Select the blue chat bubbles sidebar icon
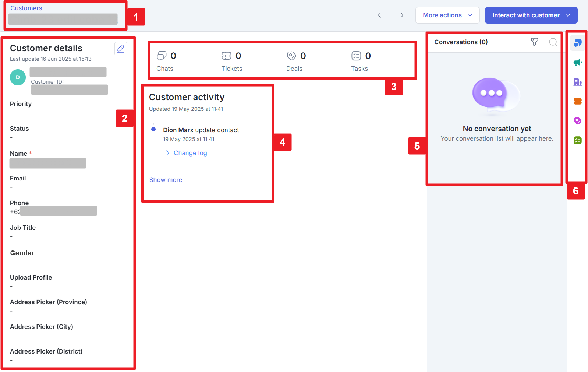 (577, 43)
